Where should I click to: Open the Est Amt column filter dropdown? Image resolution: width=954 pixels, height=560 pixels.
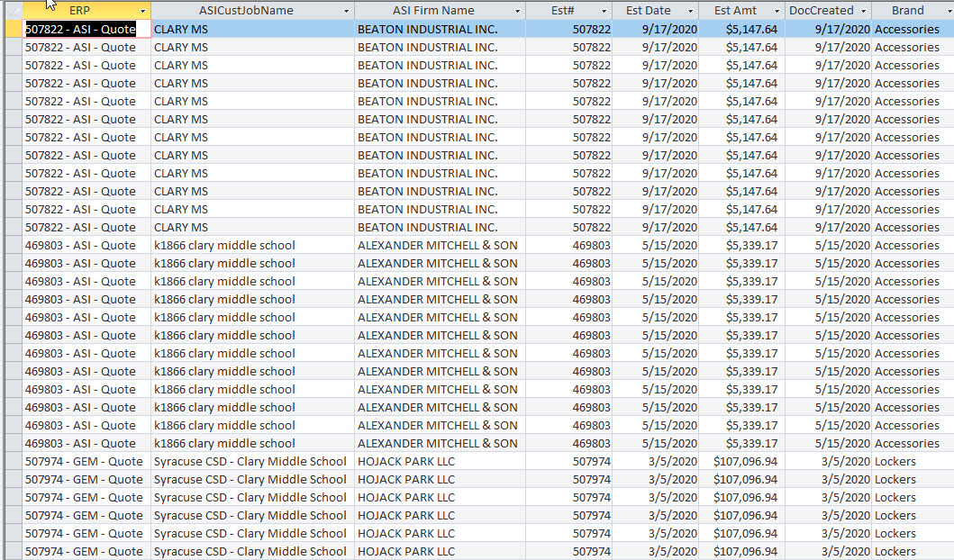[x=777, y=11]
